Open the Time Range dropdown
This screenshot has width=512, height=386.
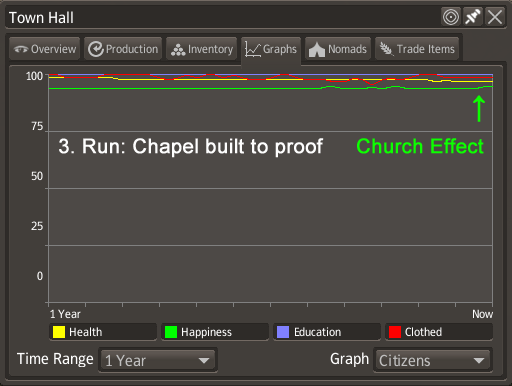tap(158, 360)
